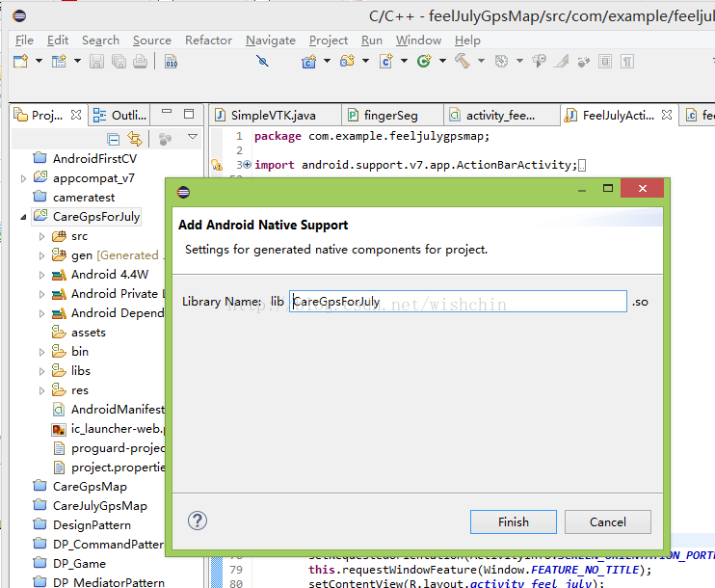Select the proguard-project file
Viewport: 715px width, 588px height.
tap(109, 448)
